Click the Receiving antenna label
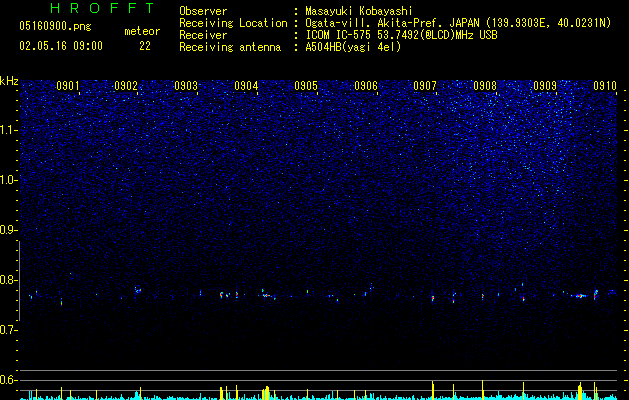The image size is (629, 400). click(x=230, y=47)
